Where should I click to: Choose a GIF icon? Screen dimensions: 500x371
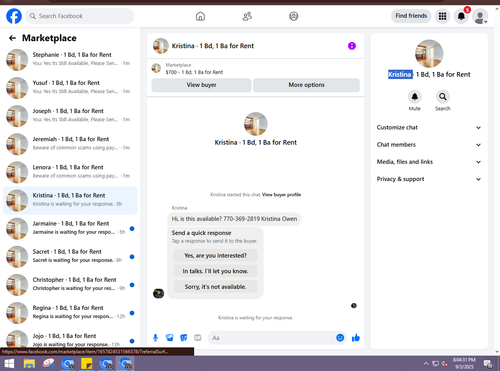click(x=198, y=338)
